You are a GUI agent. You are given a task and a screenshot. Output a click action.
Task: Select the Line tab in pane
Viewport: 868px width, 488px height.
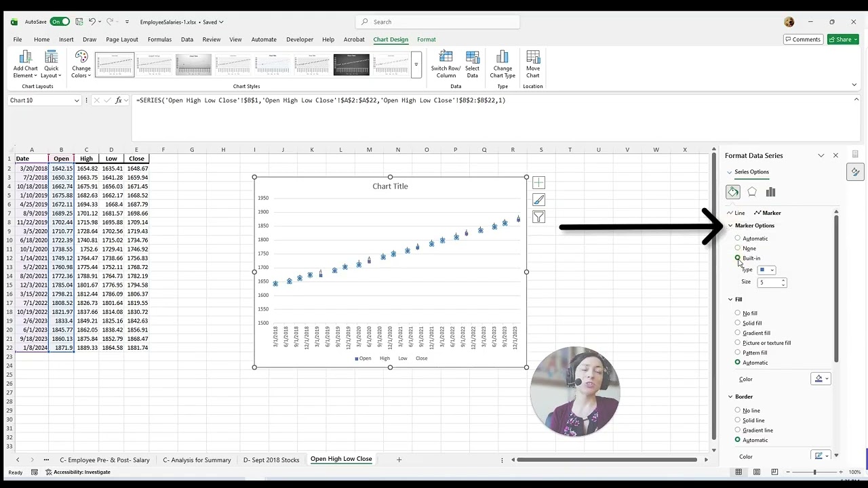(x=736, y=213)
